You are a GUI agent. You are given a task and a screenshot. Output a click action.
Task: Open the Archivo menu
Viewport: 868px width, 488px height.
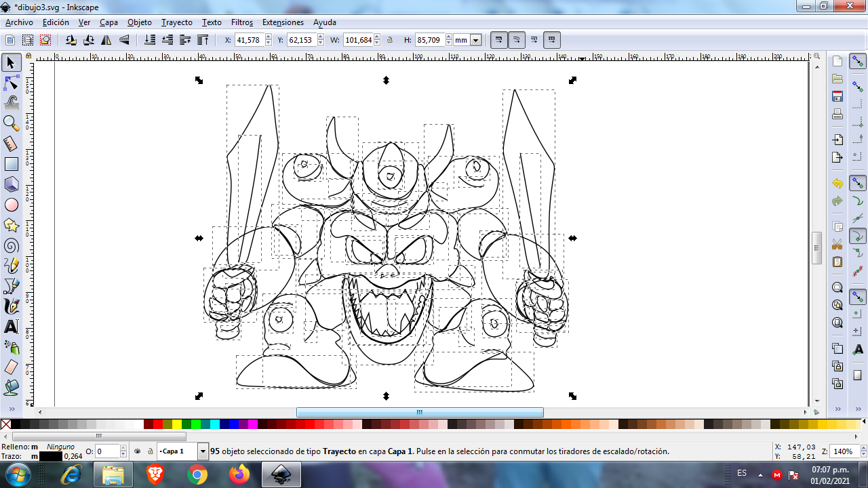pos(19,22)
